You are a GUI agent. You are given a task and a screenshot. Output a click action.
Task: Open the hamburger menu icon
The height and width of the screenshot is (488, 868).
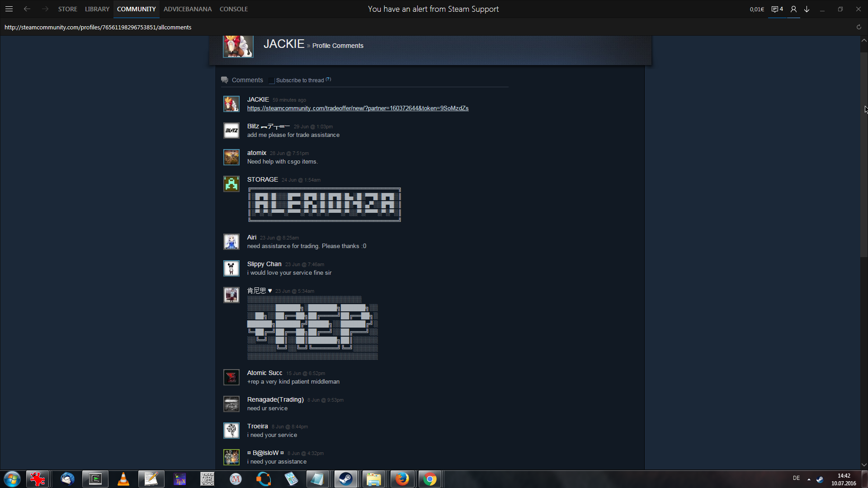9,9
